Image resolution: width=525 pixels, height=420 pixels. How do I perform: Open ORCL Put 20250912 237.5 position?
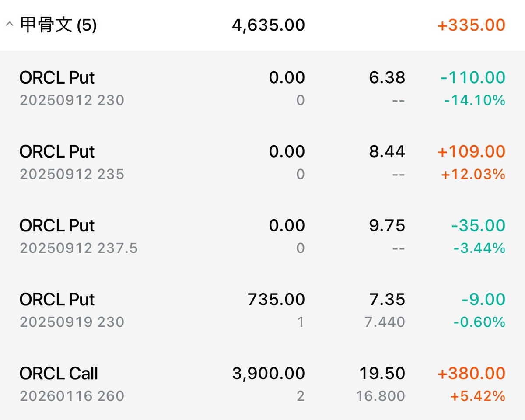pos(262,236)
